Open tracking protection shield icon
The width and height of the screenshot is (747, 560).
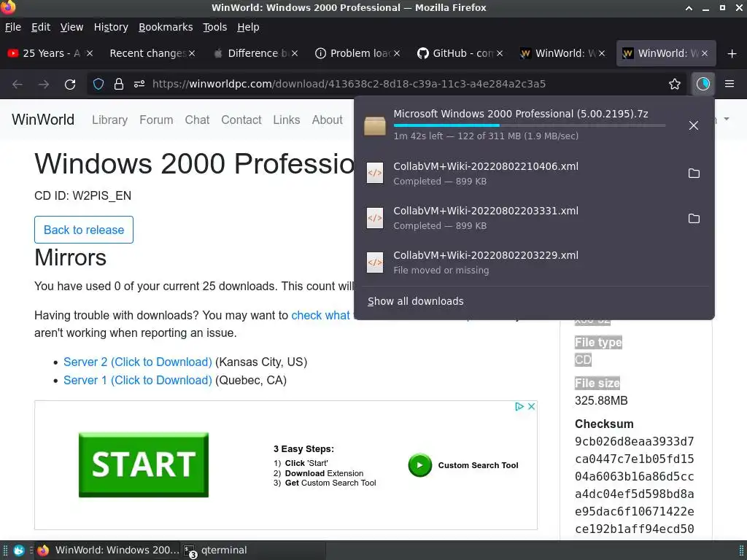98,85
